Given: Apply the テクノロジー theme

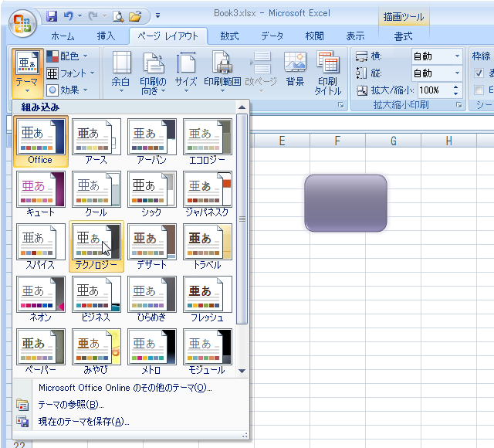Looking at the screenshot, I should tap(96, 246).
